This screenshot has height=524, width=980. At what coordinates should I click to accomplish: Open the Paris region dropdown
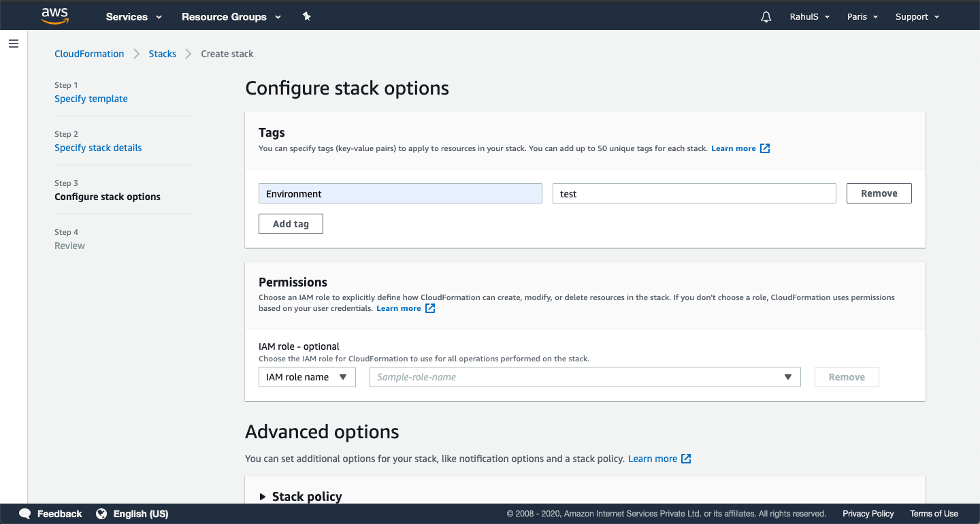862,17
